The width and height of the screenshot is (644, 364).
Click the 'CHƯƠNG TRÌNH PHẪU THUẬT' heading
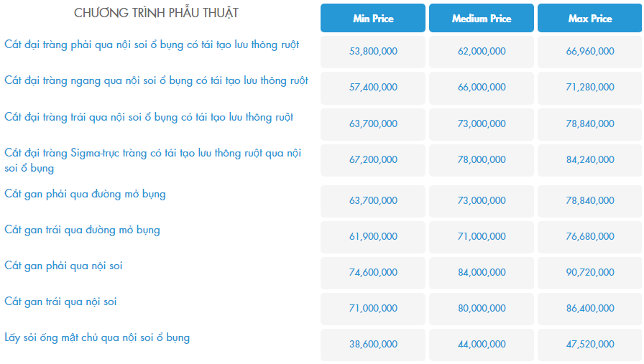point(156,13)
